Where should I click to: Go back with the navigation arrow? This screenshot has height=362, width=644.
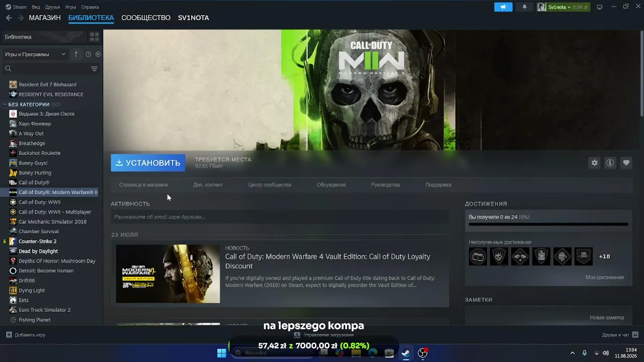[9, 18]
